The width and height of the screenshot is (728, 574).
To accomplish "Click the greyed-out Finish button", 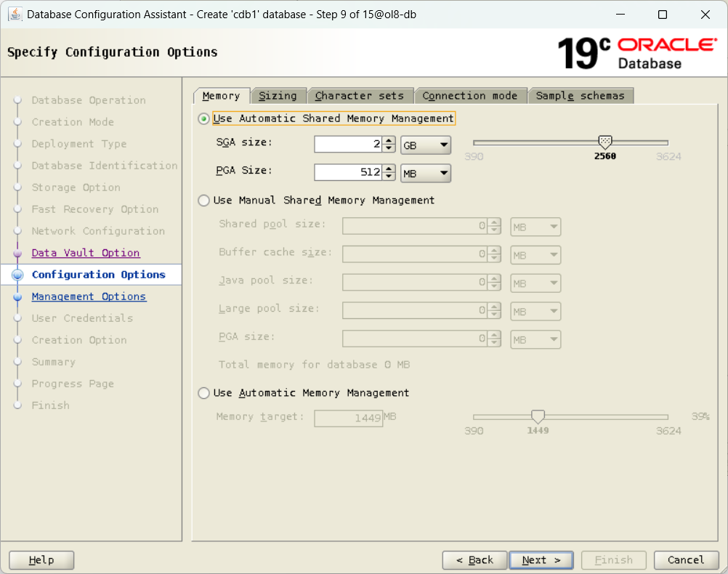I will click(614, 560).
